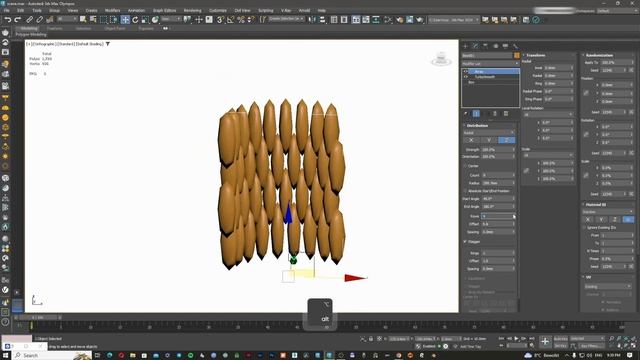The width and height of the screenshot is (640, 360).
Task: Click the End Angle input field
Action: point(498,207)
